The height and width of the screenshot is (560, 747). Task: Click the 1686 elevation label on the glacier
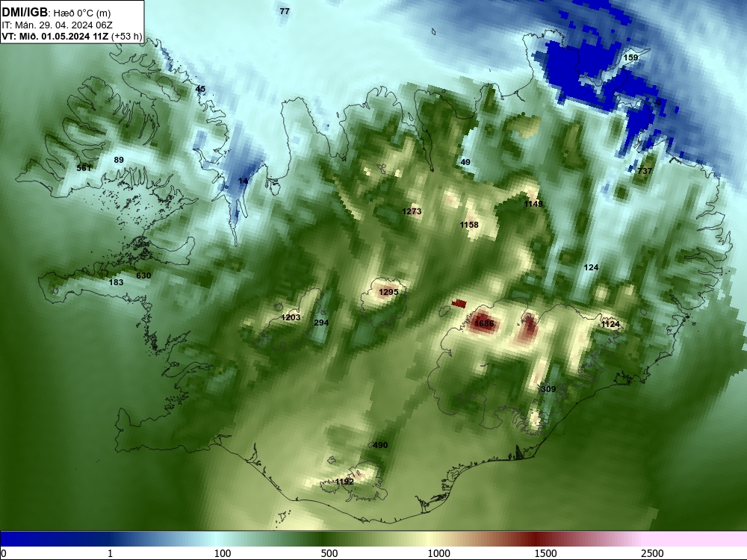pyautogui.click(x=484, y=324)
